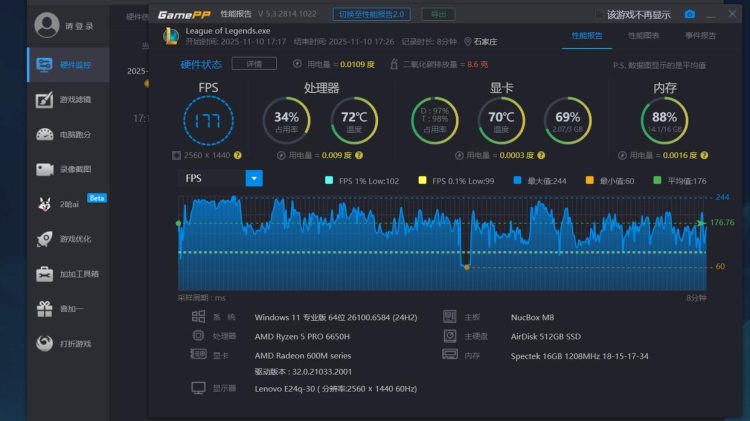Click the Beta badge next to 2哈ai
This screenshot has height=421, width=750.
[97, 198]
